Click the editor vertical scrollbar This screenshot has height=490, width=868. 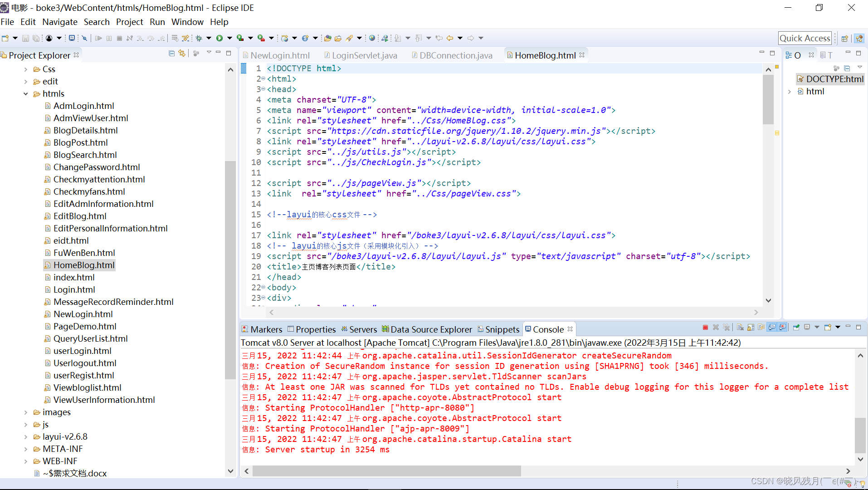click(x=768, y=100)
